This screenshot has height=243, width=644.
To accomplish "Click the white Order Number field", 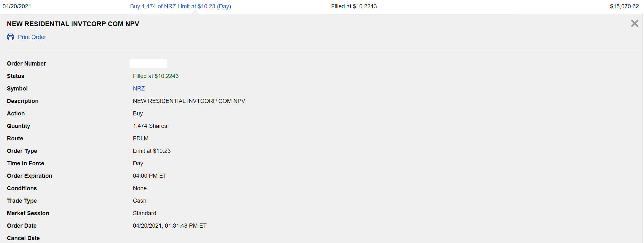I will pos(148,63).
